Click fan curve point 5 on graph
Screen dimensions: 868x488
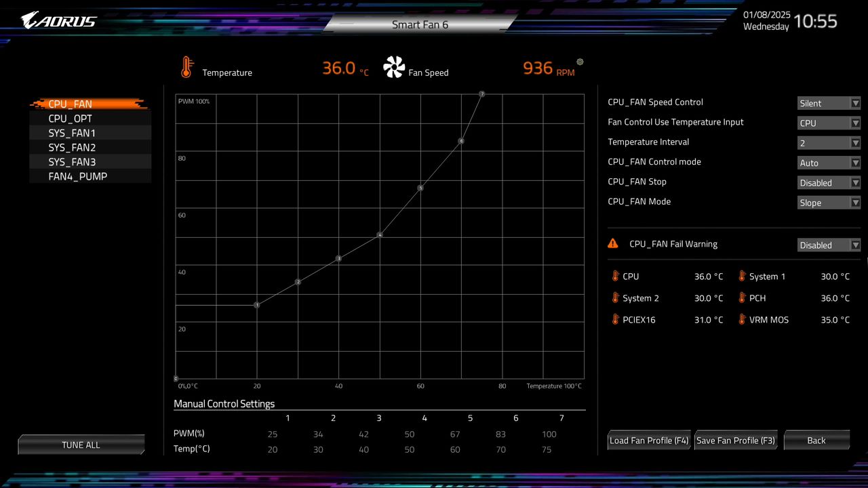[420, 188]
